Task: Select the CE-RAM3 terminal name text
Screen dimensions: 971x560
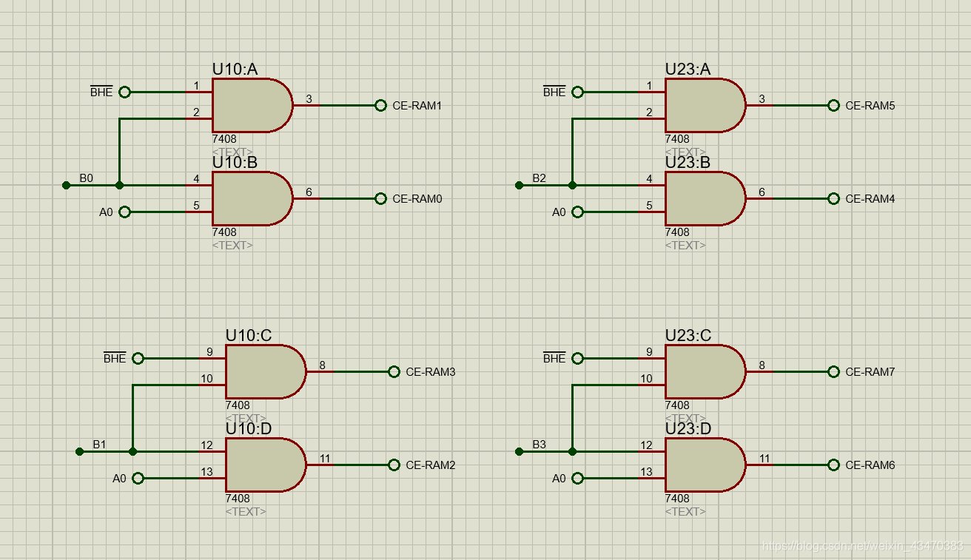Action: pyautogui.click(x=431, y=372)
